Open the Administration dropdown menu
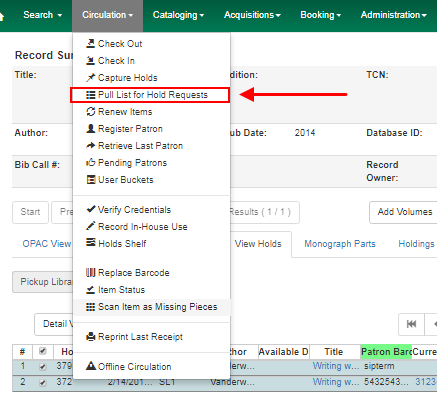437x411 pixels. [394, 15]
